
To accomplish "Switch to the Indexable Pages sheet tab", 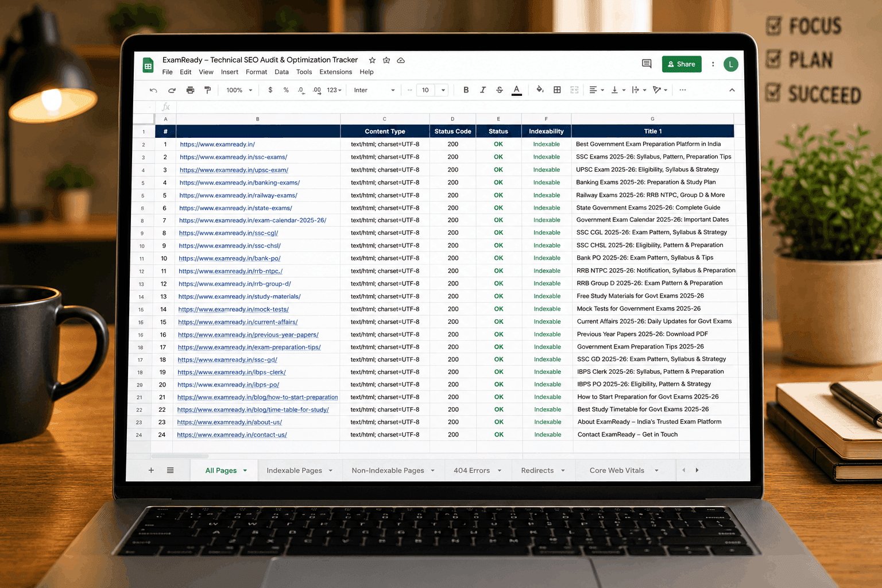I will click(x=295, y=470).
